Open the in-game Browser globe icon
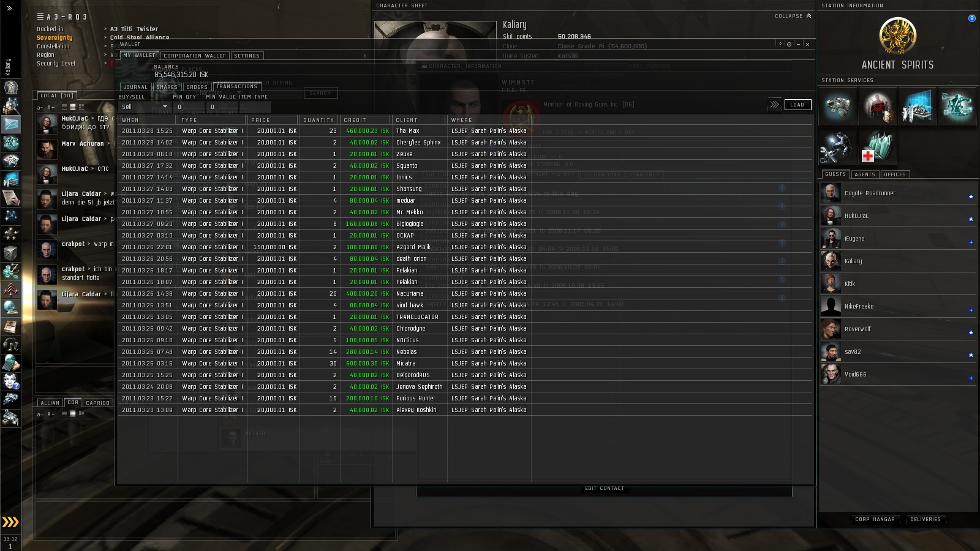 coord(10,307)
